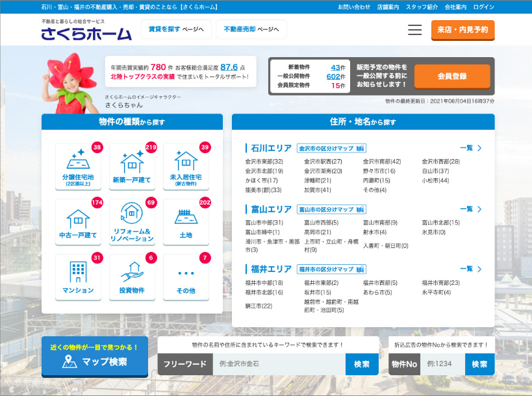Focus the 物件No number input field

pos(442,364)
